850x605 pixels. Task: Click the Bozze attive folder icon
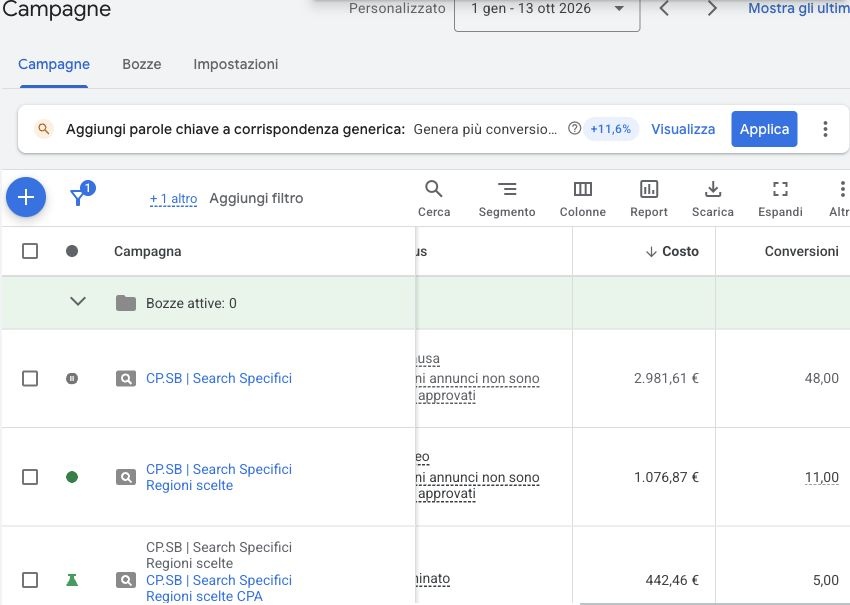coord(126,303)
